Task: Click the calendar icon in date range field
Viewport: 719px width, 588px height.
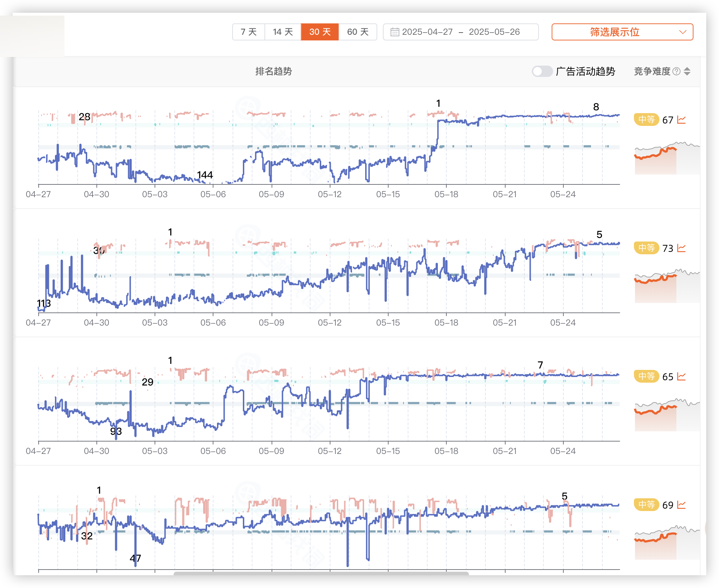Action: (x=395, y=32)
